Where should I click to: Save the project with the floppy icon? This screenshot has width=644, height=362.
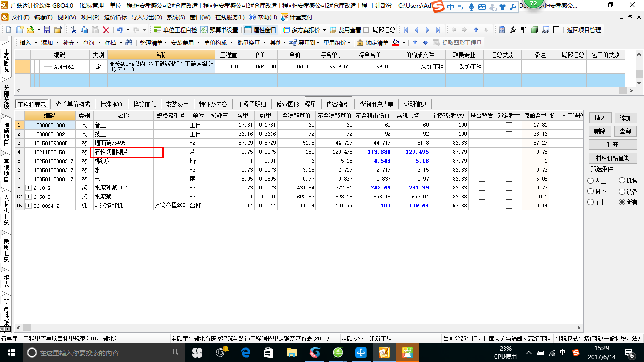(47, 30)
